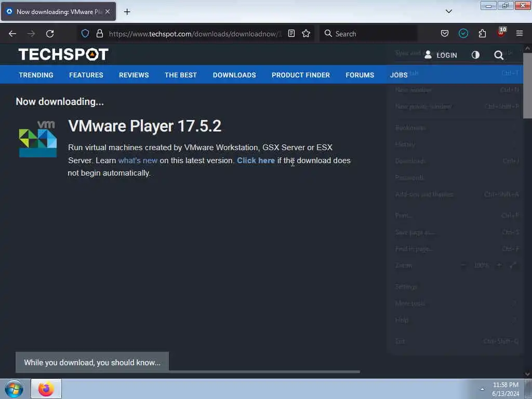Image resolution: width=532 pixels, height=399 pixels.
Task: Open the tracking protection shield panel
Action: click(85, 33)
